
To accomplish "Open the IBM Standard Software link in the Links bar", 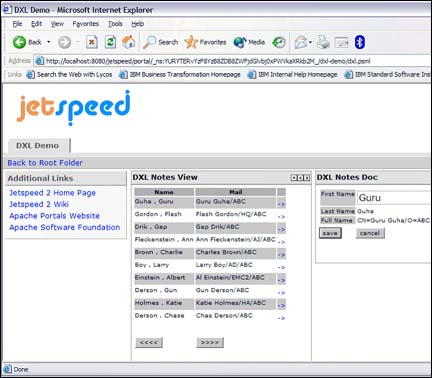I will click(x=388, y=74).
